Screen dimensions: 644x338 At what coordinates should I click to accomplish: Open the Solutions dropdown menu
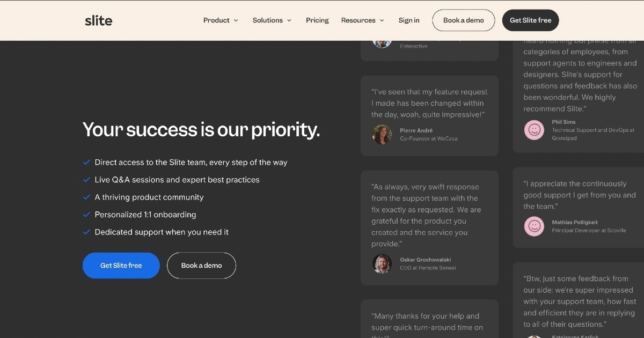[x=272, y=20]
